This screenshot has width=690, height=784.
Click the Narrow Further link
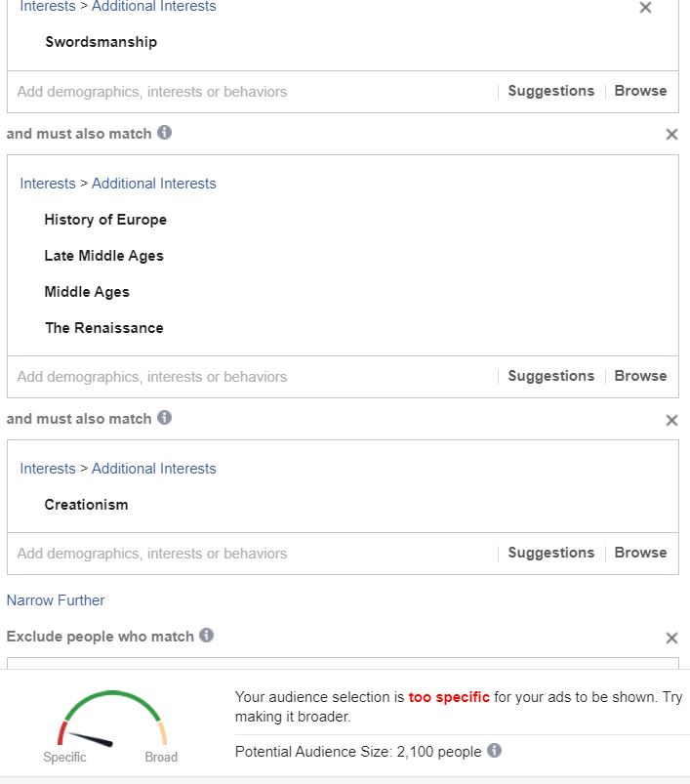(x=56, y=600)
